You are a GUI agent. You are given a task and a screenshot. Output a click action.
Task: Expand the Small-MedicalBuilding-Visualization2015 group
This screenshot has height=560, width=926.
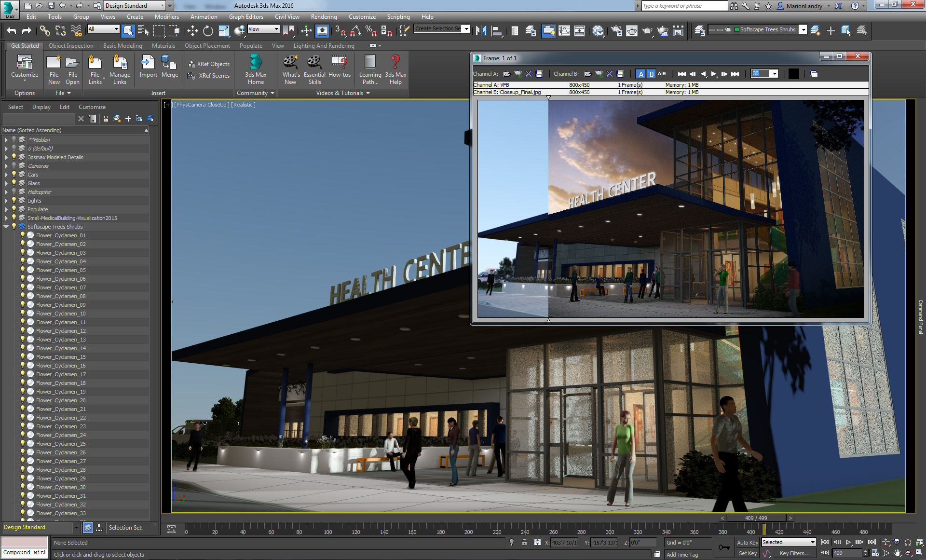coord(5,218)
